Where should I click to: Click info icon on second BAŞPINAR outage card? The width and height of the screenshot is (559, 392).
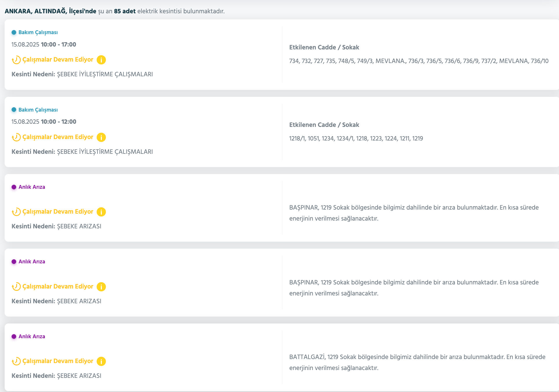(x=101, y=287)
